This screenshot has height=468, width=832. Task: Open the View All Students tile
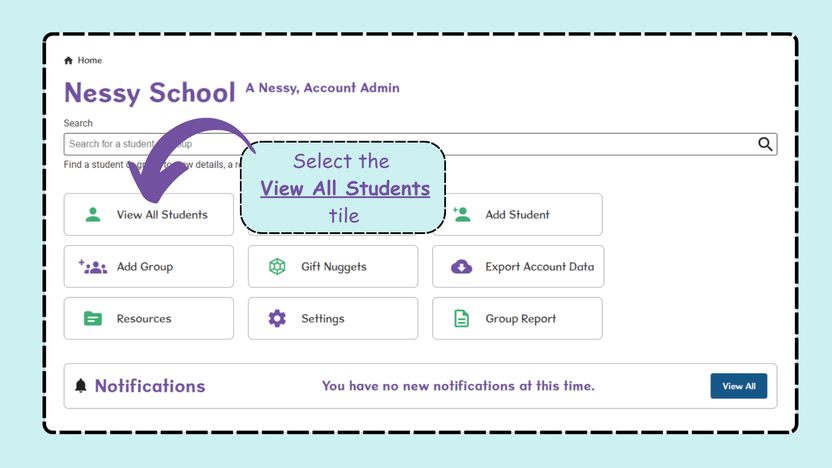(149, 214)
